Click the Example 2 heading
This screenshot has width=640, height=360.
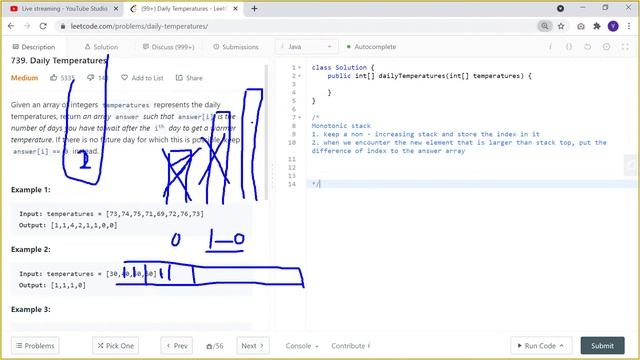tap(31, 249)
